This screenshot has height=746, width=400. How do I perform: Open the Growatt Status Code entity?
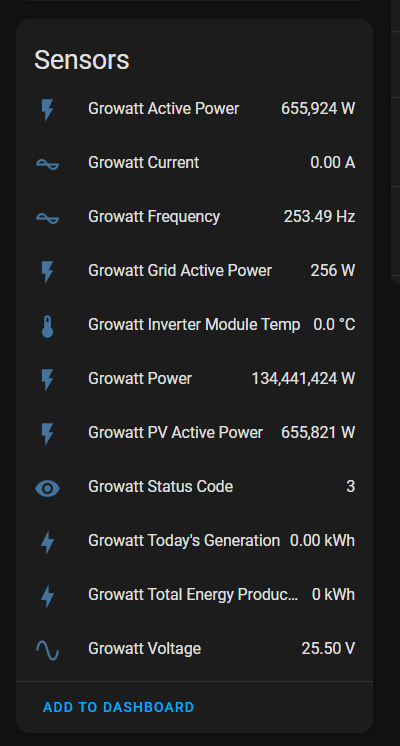[x=195, y=487]
